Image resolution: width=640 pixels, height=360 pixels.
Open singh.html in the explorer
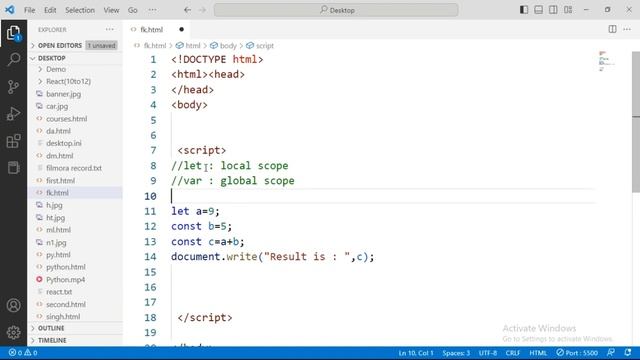pyautogui.click(x=75, y=316)
